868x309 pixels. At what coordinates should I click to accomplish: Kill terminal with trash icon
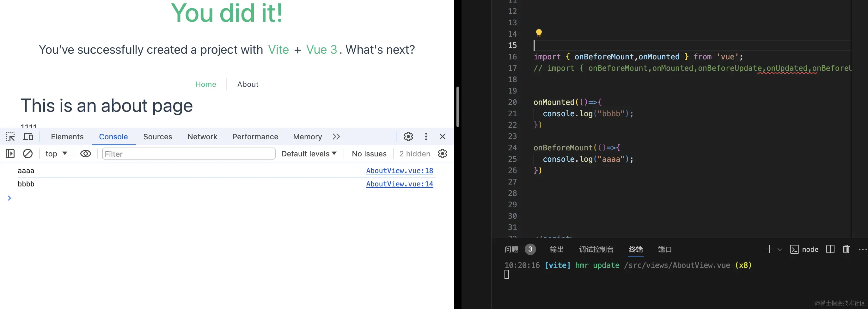846,249
